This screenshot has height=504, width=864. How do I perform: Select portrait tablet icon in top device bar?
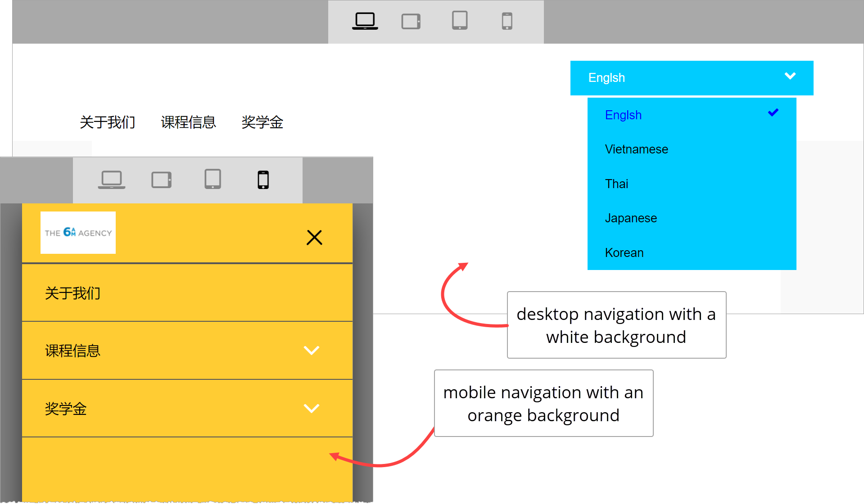[x=460, y=21]
